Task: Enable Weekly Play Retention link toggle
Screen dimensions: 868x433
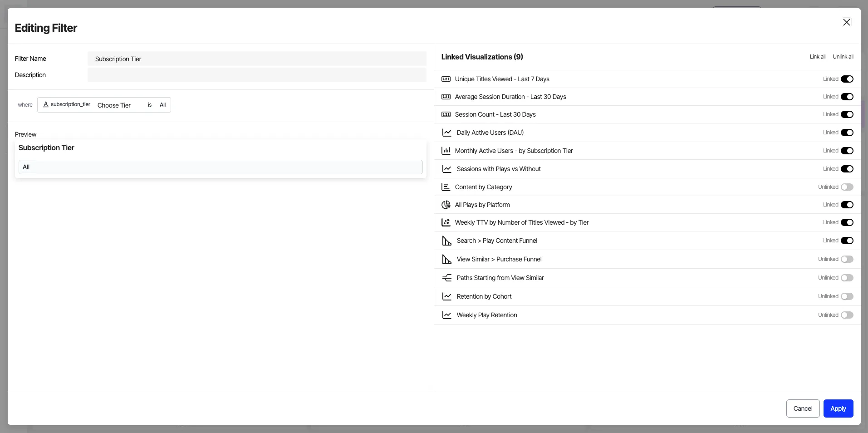Action: click(847, 315)
